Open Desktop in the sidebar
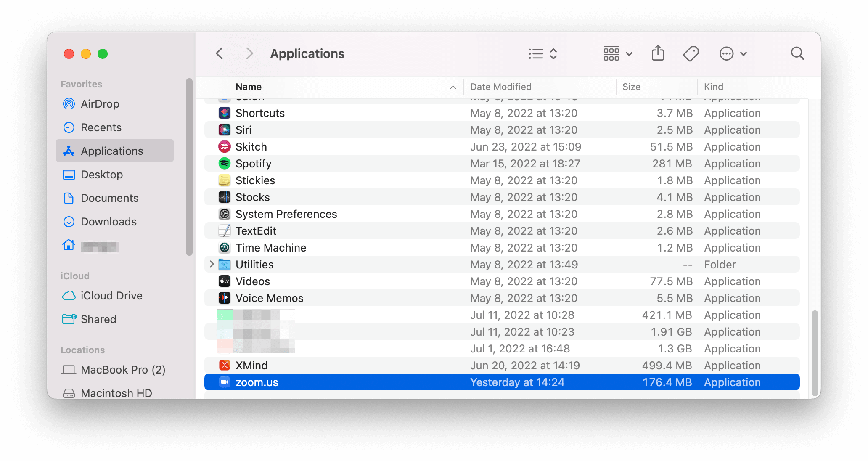This screenshot has height=461, width=868. [114, 174]
